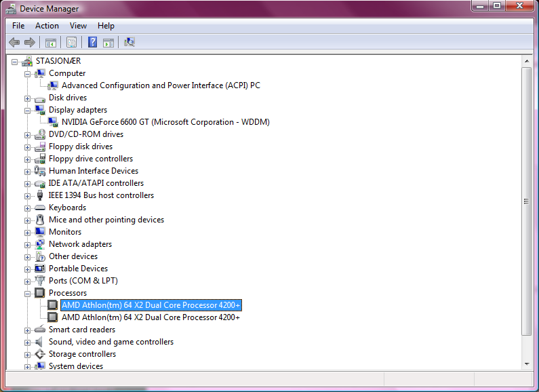Click the Show/Hide Action Pane icon
539x392 pixels.
(x=108, y=43)
